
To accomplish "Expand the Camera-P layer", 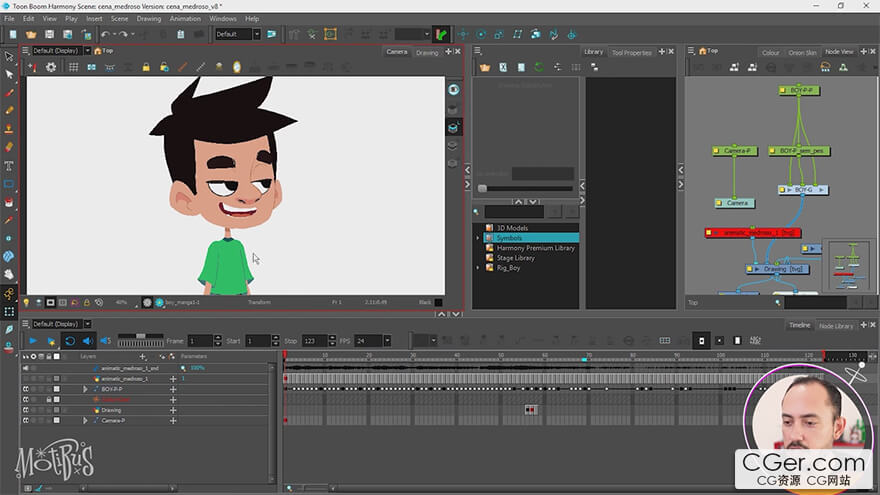I will pos(85,420).
